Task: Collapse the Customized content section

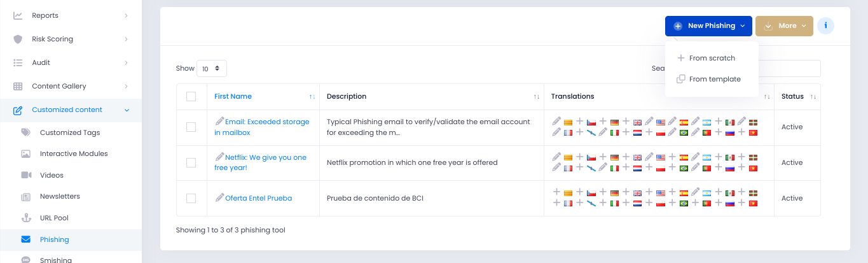Action: (71, 110)
